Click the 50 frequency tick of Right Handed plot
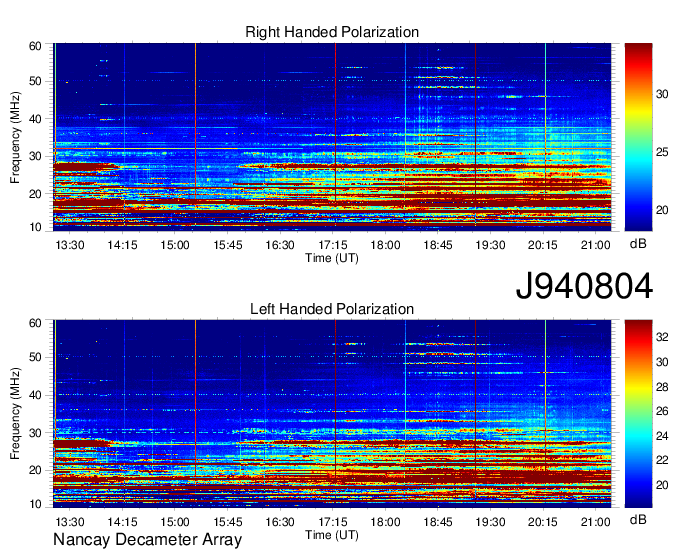 coord(35,82)
